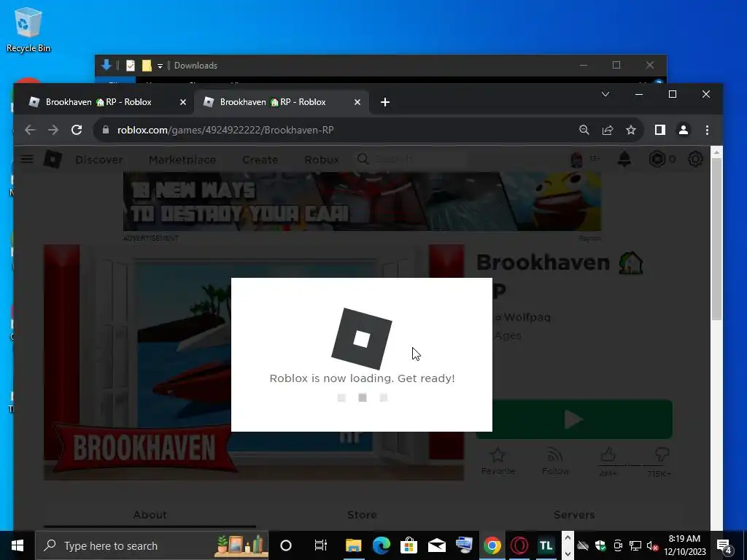Image resolution: width=747 pixels, height=560 pixels.
Task: Open Chrome's three-dot menu
Action: click(707, 130)
